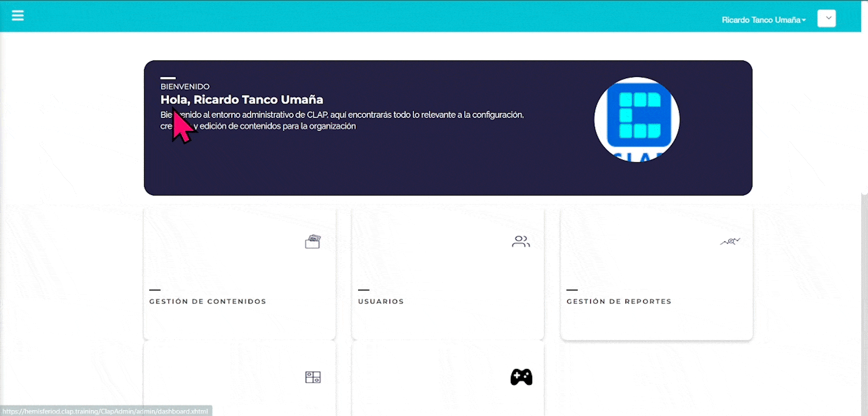Screen dimensions: 868x416
Task: Click the Gestión de Reportes chart icon
Action: [x=730, y=241]
